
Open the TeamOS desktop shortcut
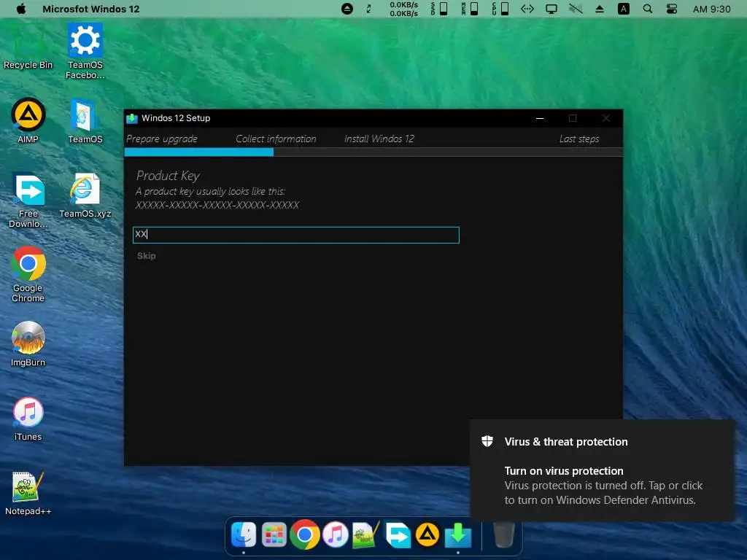(85, 120)
